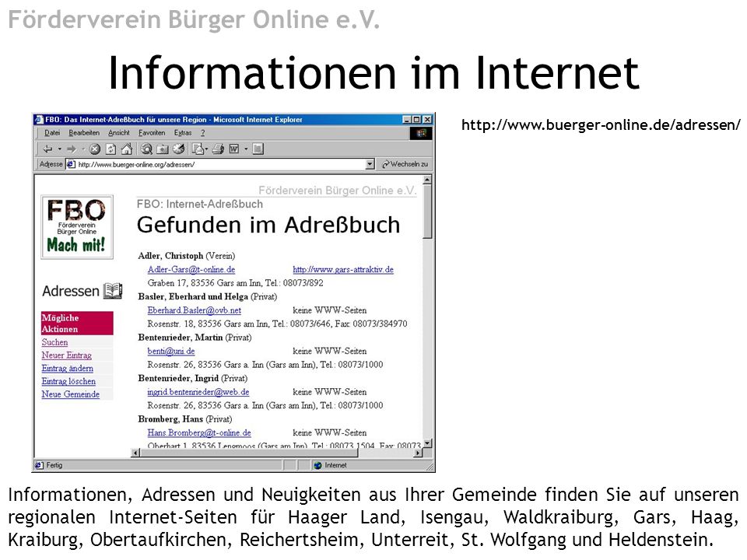This screenshot has width=747, height=560.
Task: Click the Forward arrow in the toolbar
Action: pos(72,149)
